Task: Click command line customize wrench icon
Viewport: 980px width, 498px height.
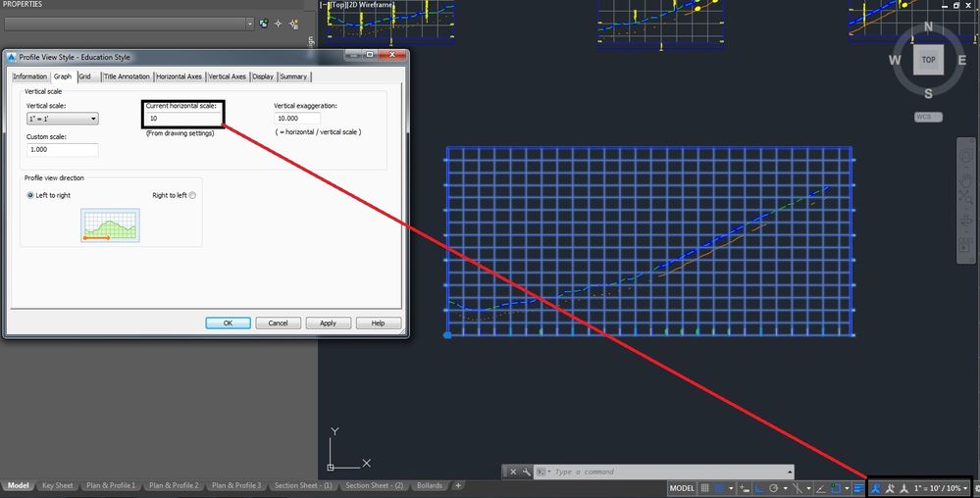Action: click(x=526, y=472)
